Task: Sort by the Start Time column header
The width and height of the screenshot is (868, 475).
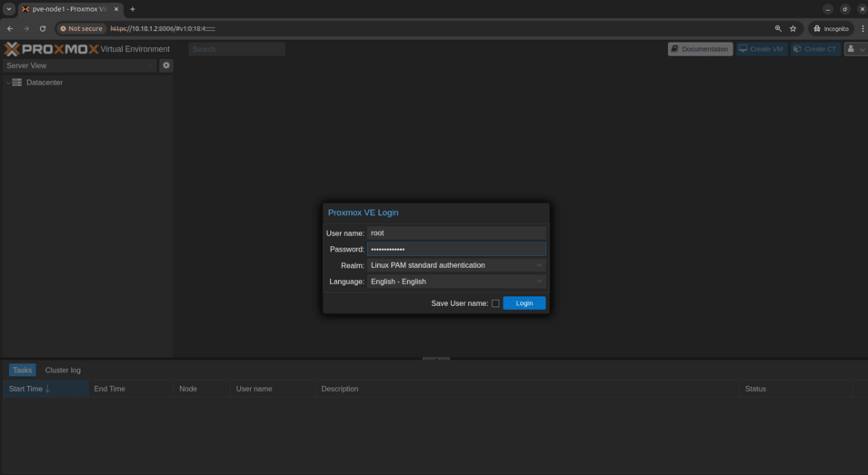Action: [x=29, y=389]
